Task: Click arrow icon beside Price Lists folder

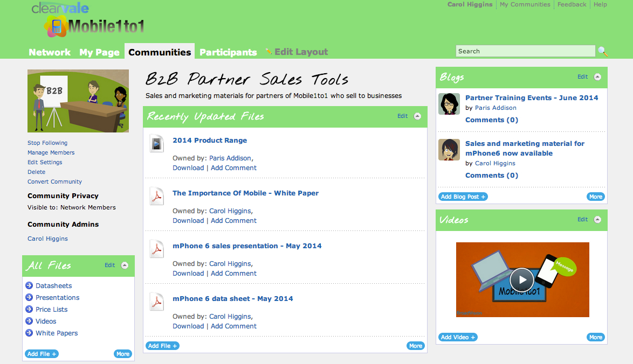Action: point(29,309)
